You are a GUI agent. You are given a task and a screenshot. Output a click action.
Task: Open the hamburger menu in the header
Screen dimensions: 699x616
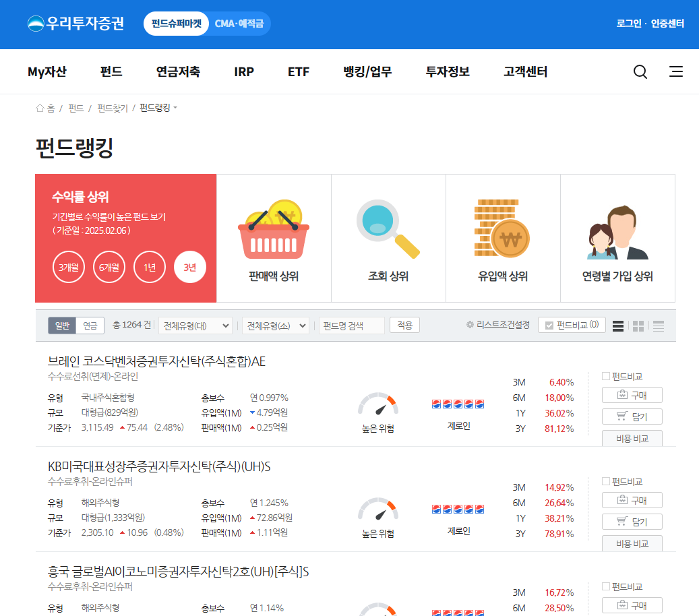[x=676, y=71]
